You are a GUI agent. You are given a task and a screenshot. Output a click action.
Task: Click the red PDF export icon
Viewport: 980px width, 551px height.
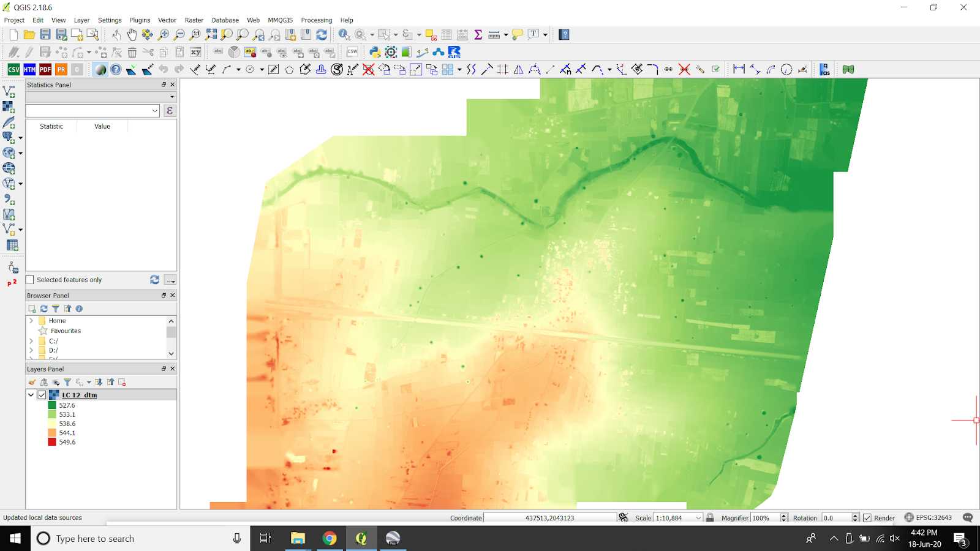[x=45, y=70]
